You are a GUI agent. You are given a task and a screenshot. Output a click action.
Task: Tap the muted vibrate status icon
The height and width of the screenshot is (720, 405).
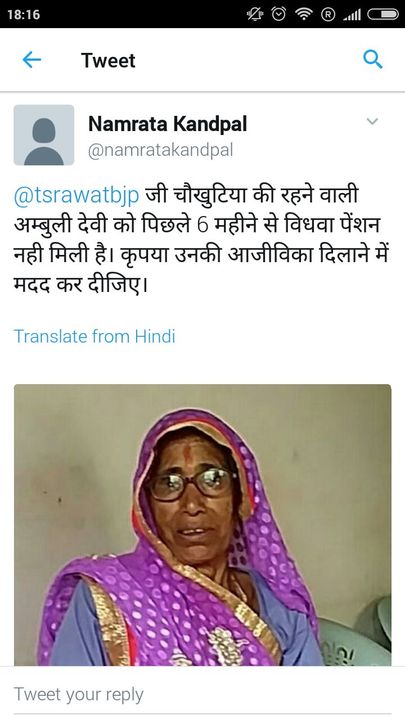(254, 14)
